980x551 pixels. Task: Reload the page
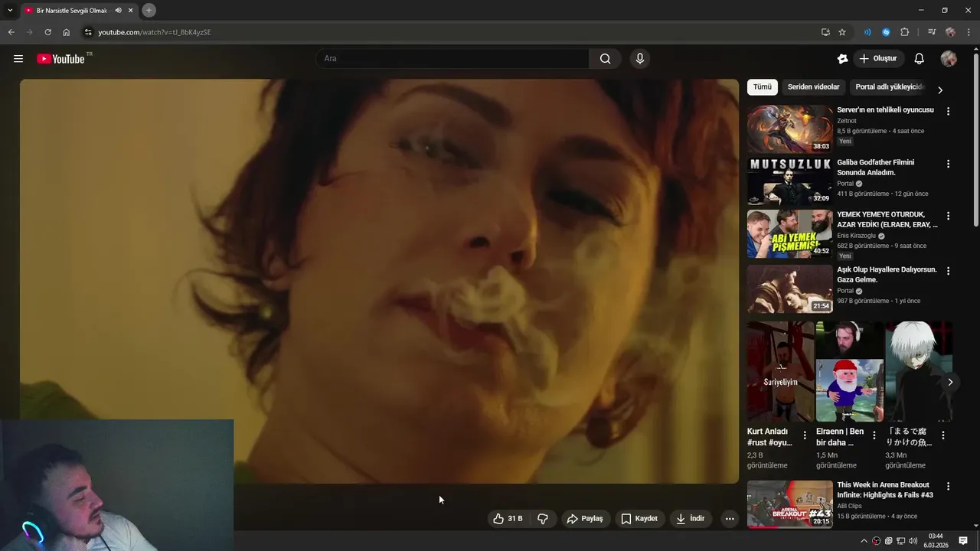(47, 32)
